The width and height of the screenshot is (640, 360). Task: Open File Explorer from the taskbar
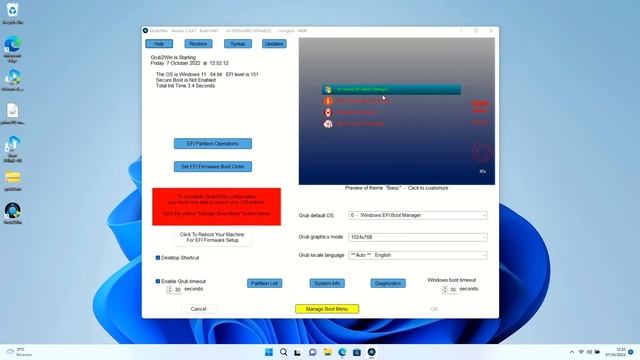click(x=327, y=352)
